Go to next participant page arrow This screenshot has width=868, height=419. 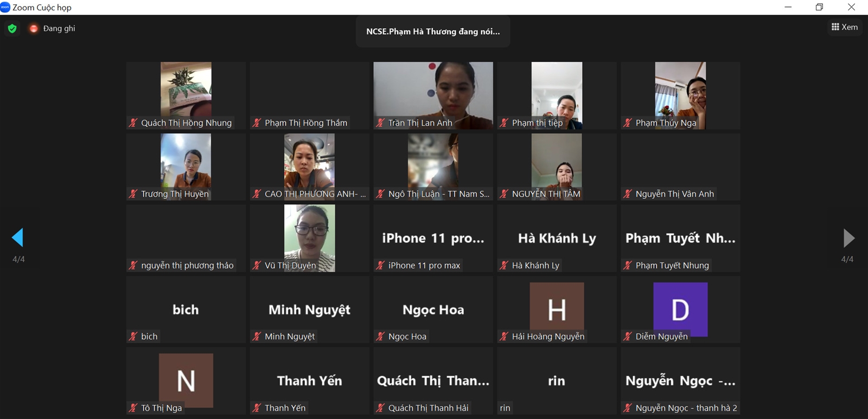[x=849, y=237]
